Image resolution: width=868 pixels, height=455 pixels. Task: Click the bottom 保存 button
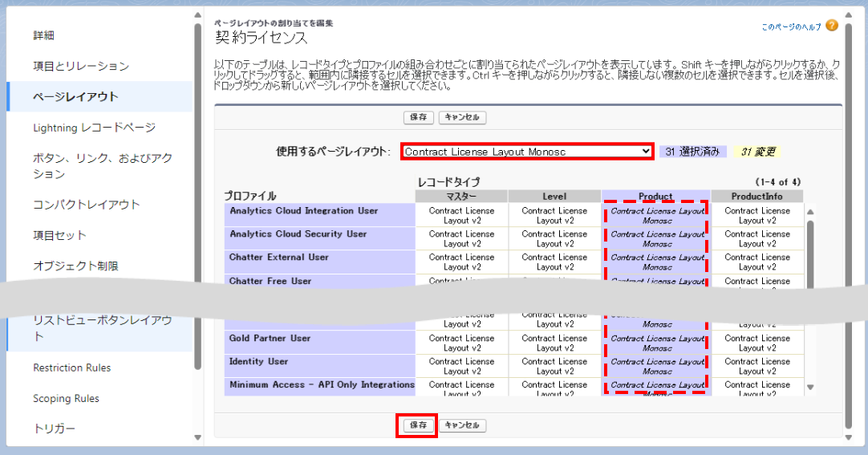(x=418, y=425)
